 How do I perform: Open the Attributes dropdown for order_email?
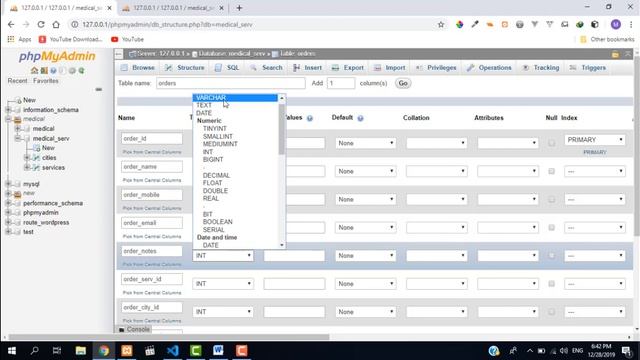coord(508,227)
